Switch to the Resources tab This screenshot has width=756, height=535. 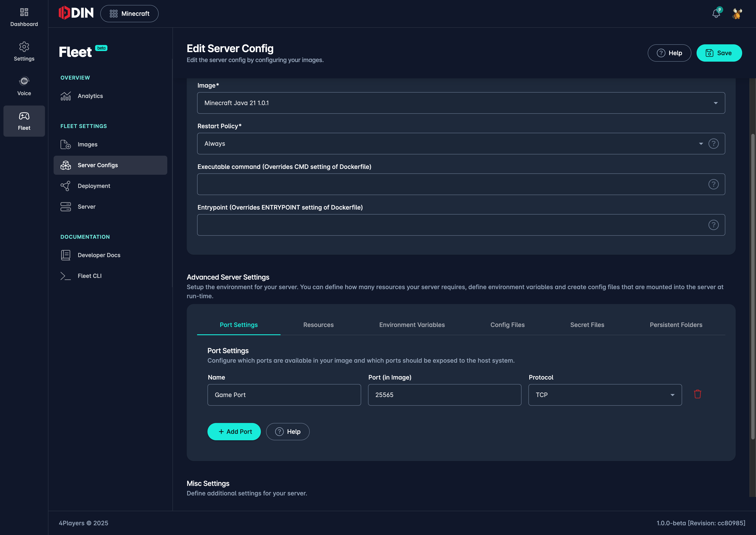pos(318,325)
